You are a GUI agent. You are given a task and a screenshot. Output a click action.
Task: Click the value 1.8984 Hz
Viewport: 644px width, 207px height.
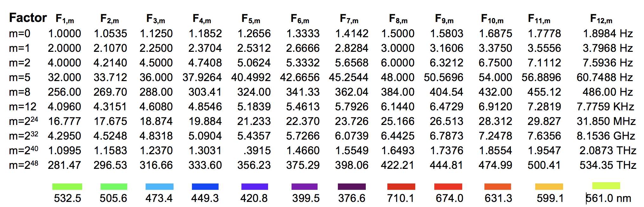click(608, 33)
